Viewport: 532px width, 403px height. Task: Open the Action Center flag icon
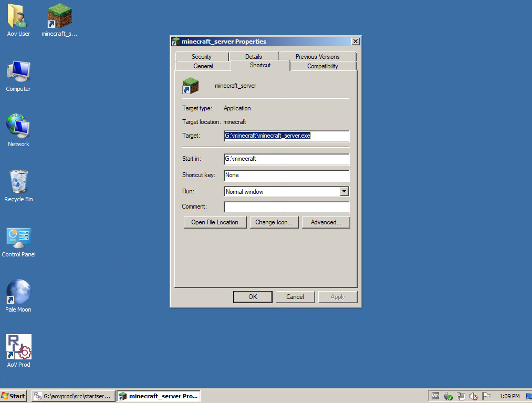coord(486,396)
